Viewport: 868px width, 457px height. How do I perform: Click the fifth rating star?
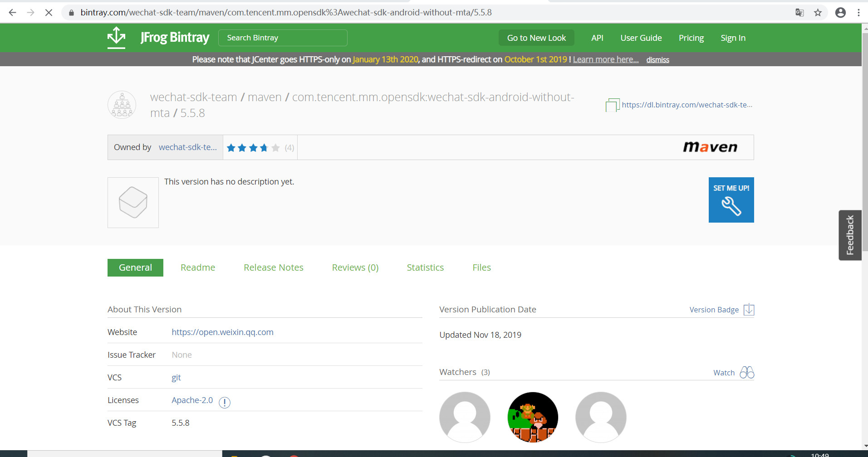[x=275, y=148]
